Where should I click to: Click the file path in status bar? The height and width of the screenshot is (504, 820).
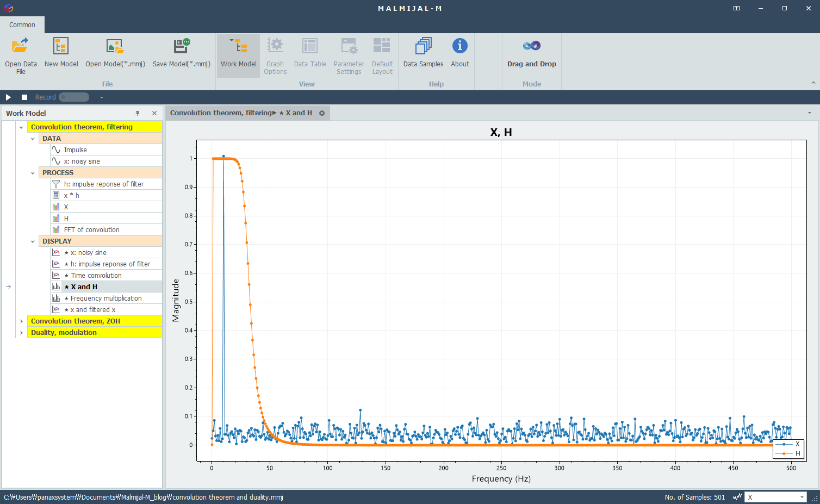[144, 497]
